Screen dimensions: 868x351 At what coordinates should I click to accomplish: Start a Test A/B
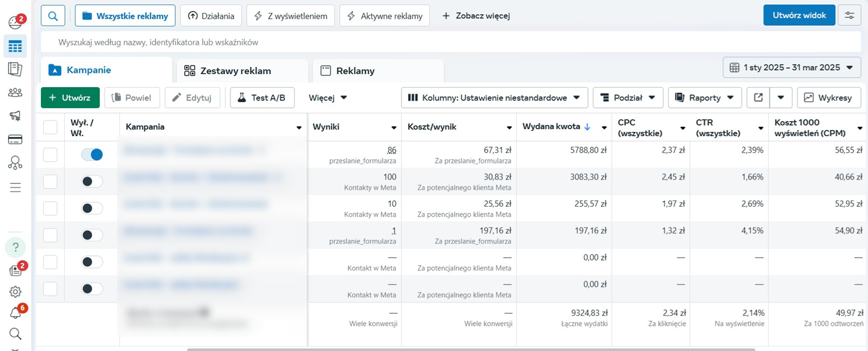(262, 98)
